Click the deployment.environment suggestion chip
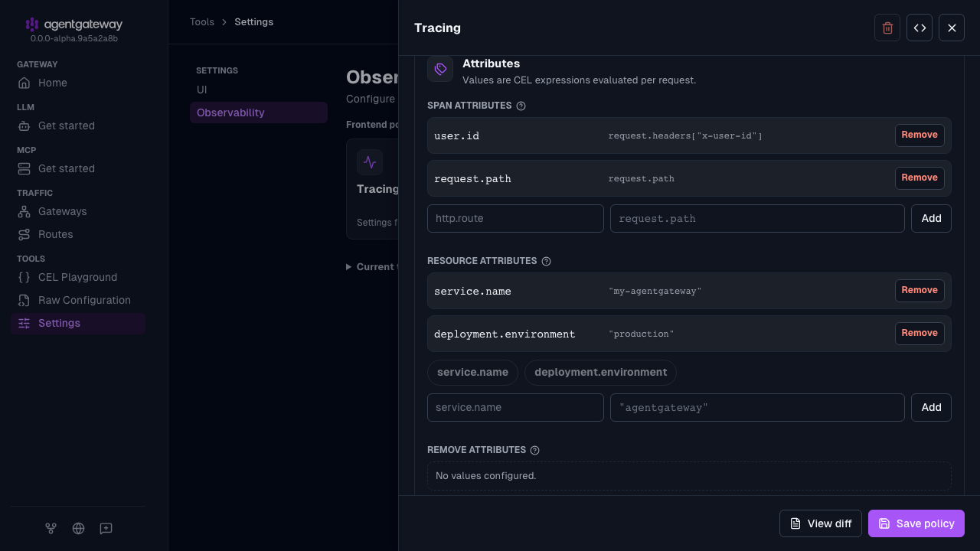980x551 pixels. click(x=600, y=373)
